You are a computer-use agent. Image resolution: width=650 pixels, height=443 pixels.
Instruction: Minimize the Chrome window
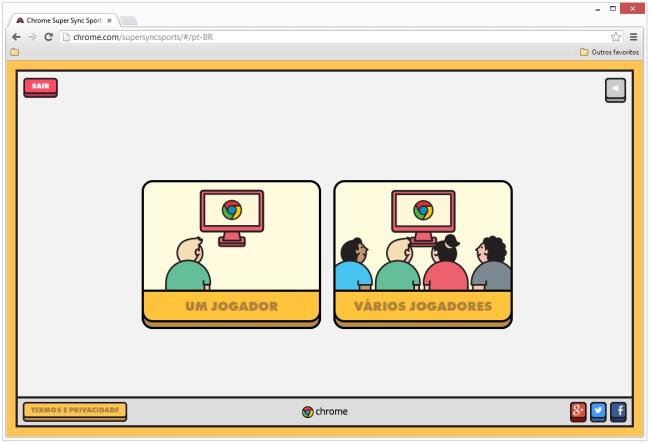(x=597, y=9)
